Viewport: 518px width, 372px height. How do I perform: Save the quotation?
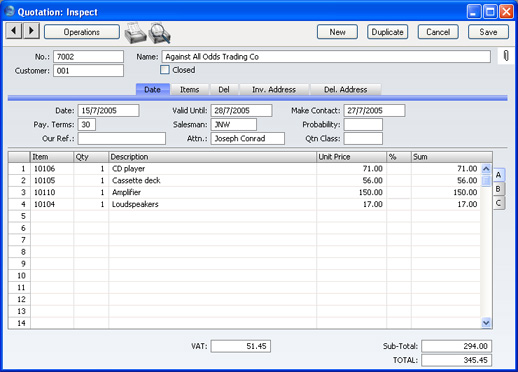click(488, 32)
